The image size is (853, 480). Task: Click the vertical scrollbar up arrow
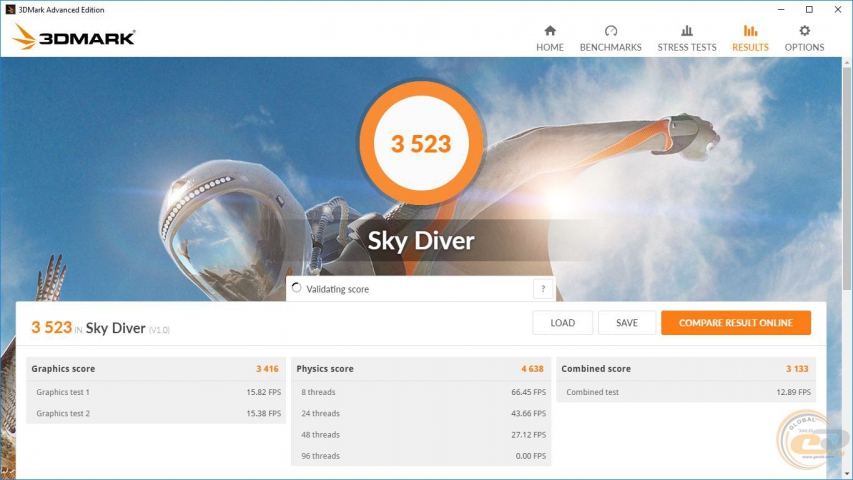(846, 63)
